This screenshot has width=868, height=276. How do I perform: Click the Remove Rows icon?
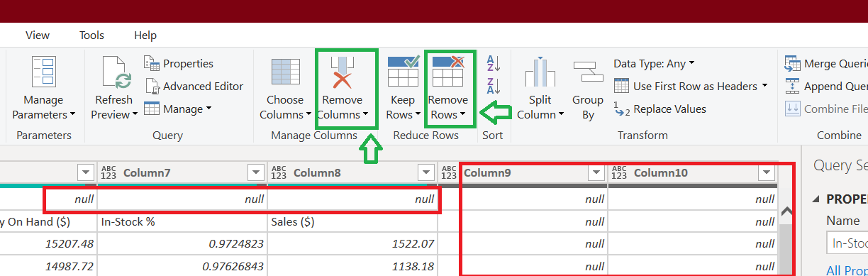pos(448,72)
